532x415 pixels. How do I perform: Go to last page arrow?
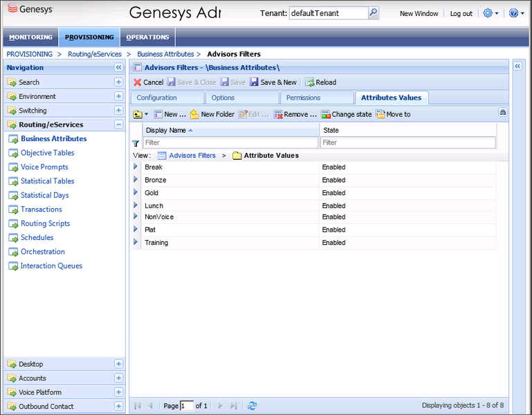[233, 405]
